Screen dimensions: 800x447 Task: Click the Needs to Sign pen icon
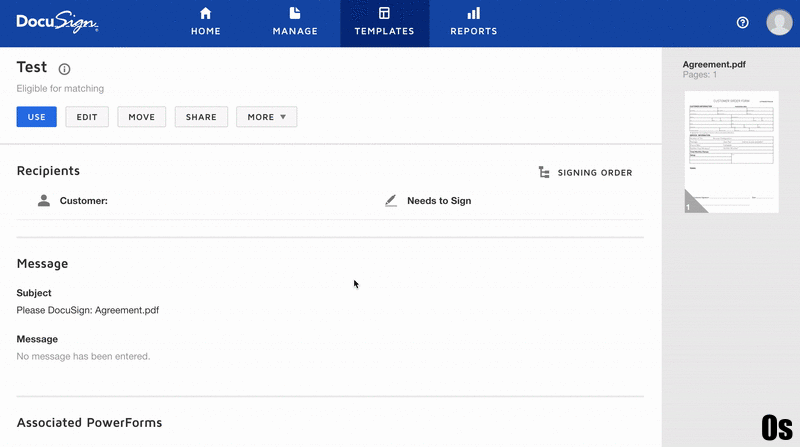coord(391,201)
